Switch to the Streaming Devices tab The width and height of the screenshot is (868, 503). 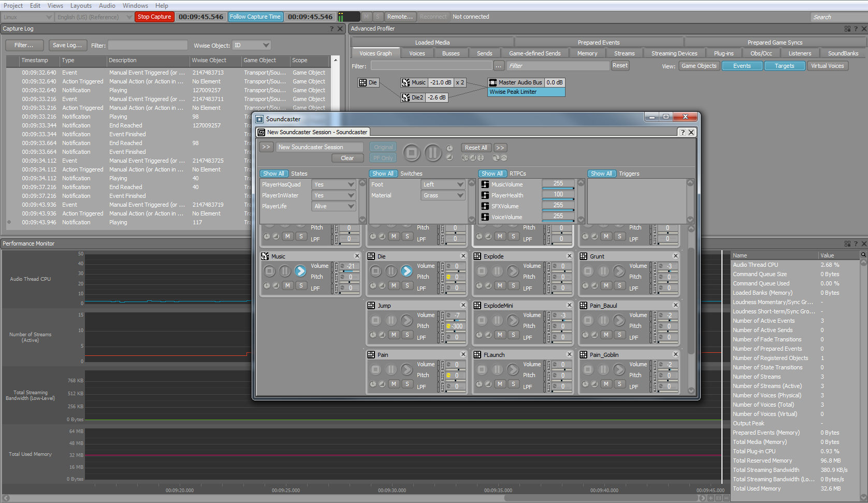point(674,53)
